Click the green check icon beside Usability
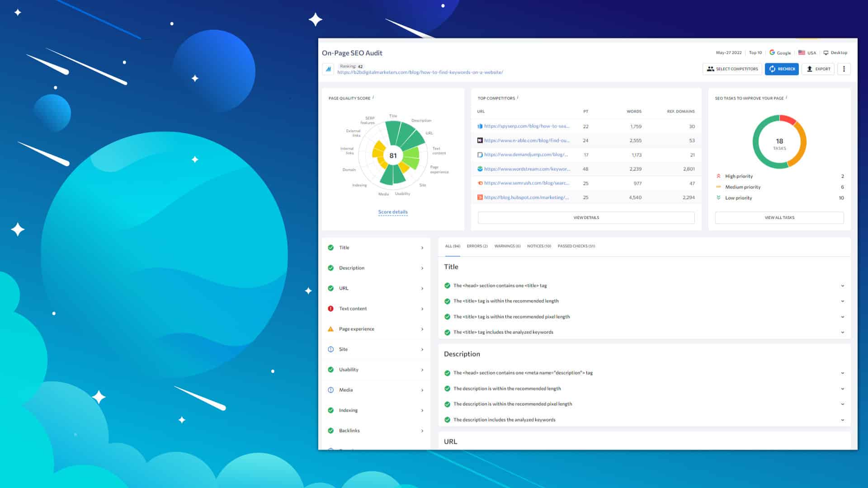The width and height of the screenshot is (868, 488). 330,370
